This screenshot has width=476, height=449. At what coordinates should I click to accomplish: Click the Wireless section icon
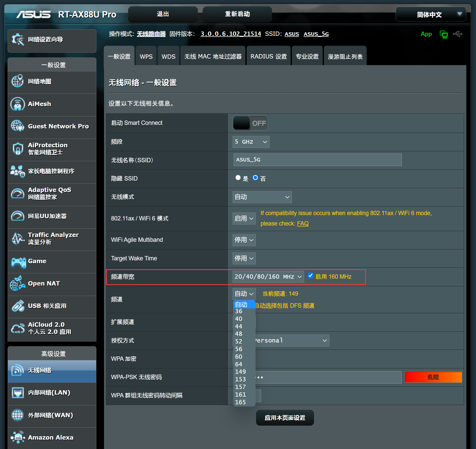[x=18, y=370]
